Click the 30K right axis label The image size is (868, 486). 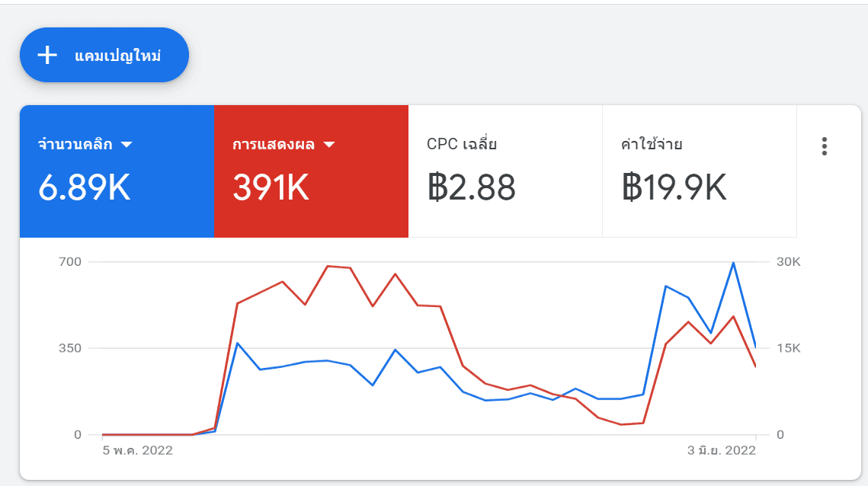(788, 262)
